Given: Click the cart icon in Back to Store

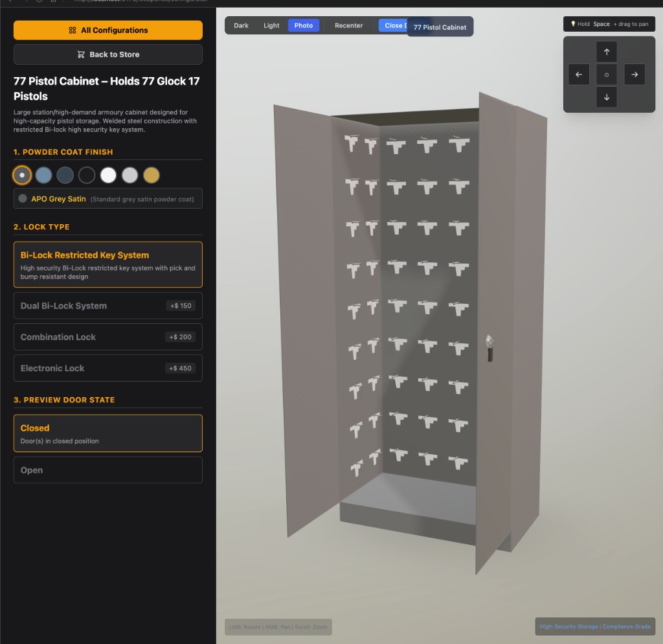Looking at the screenshot, I should point(81,54).
